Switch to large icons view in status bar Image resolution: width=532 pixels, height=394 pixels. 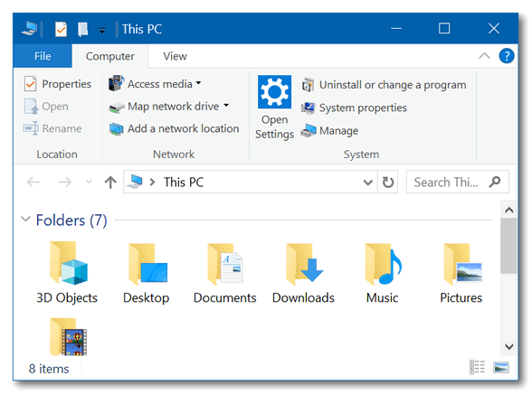point(501,367)
